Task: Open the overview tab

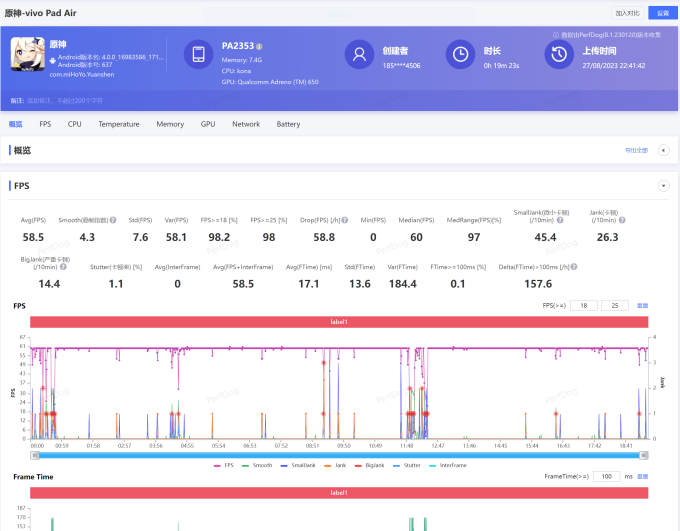Action: pyautogui.click(x=16, y=124)
